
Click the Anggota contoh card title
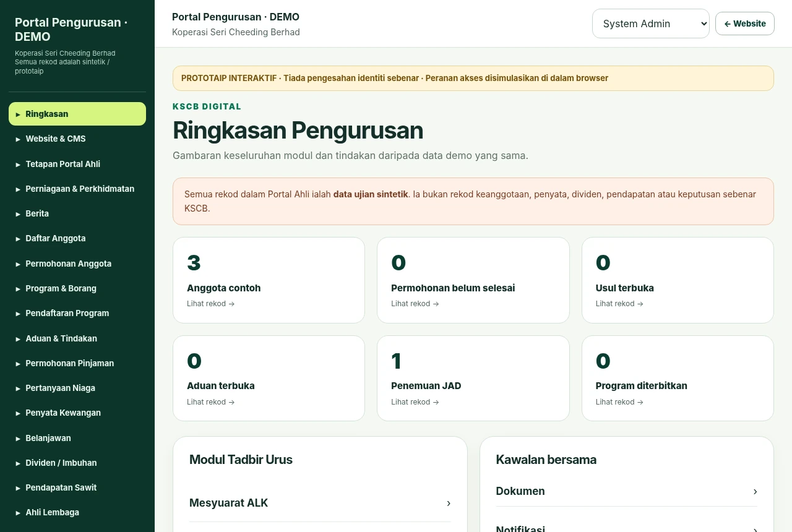pos(224,288)
